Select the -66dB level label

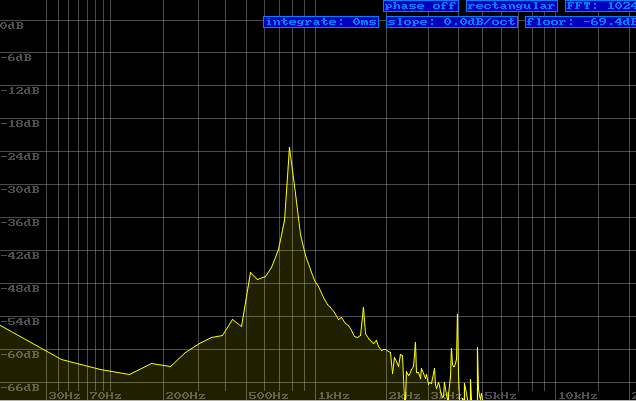(x=20, y=387)
